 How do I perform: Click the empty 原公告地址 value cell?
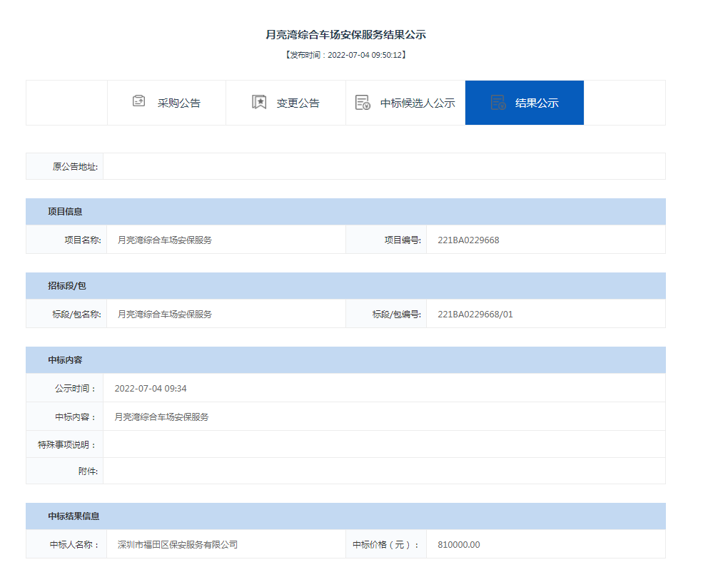[x=384, y=166]
